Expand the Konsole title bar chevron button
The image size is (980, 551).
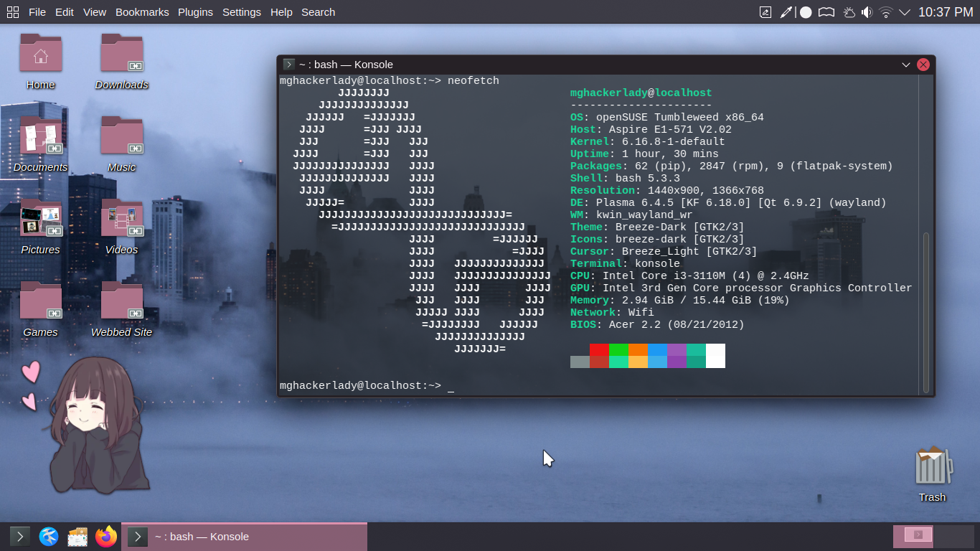(x=906, y=65)
